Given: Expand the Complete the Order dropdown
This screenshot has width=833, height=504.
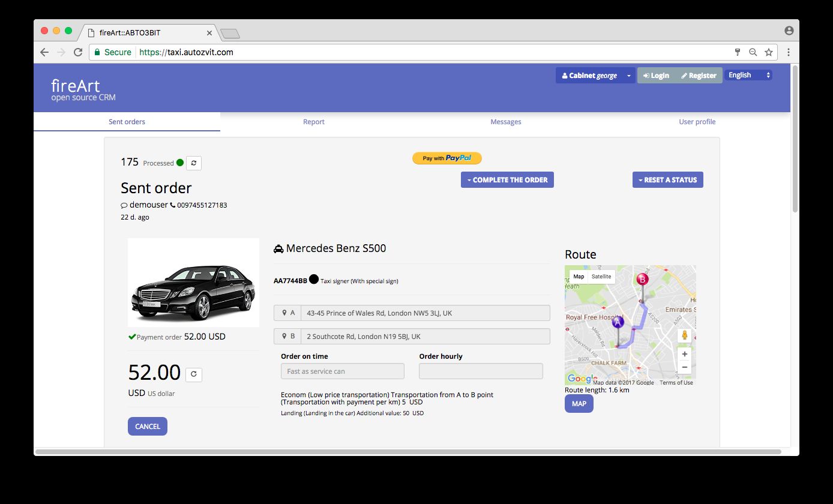Looking at the screenshot, I should coord(507,180).
